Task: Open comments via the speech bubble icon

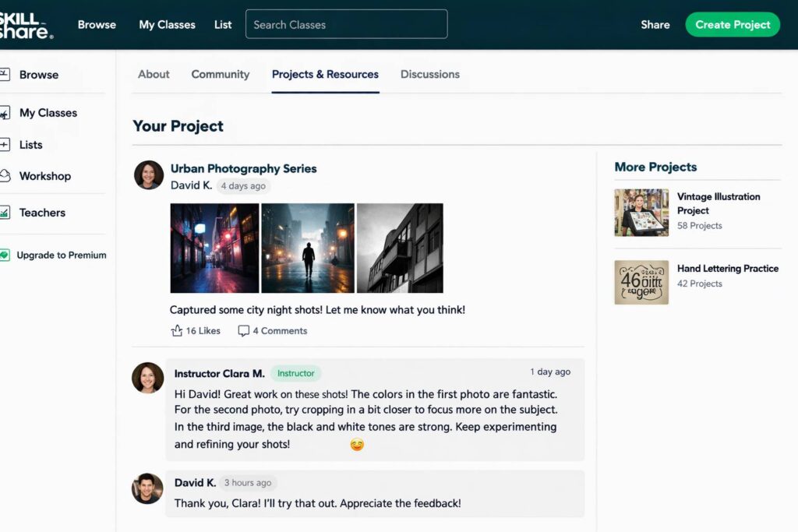Action: point(244,331)
